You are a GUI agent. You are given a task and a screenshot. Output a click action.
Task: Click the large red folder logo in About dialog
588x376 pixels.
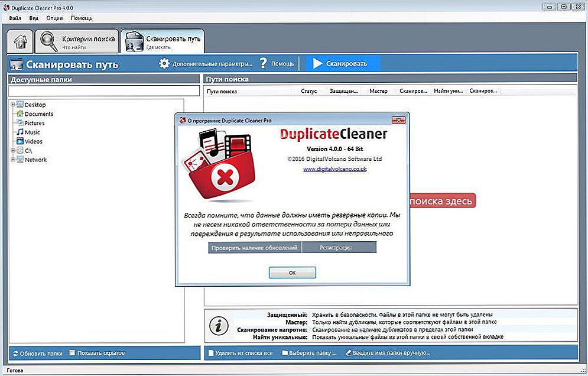click(219, 164)
